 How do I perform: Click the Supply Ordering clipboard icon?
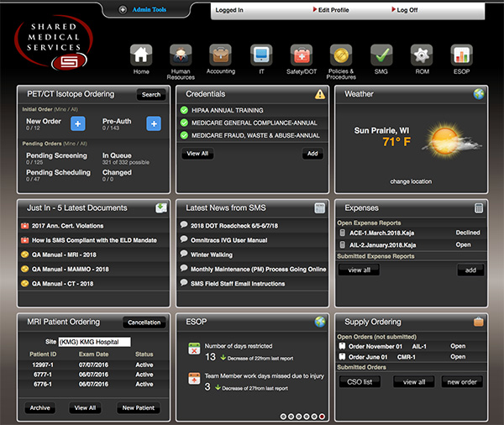point(479,322)
